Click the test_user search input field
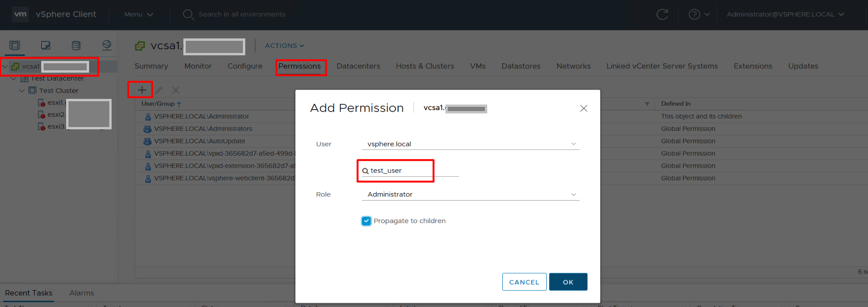 click(410, 171)
